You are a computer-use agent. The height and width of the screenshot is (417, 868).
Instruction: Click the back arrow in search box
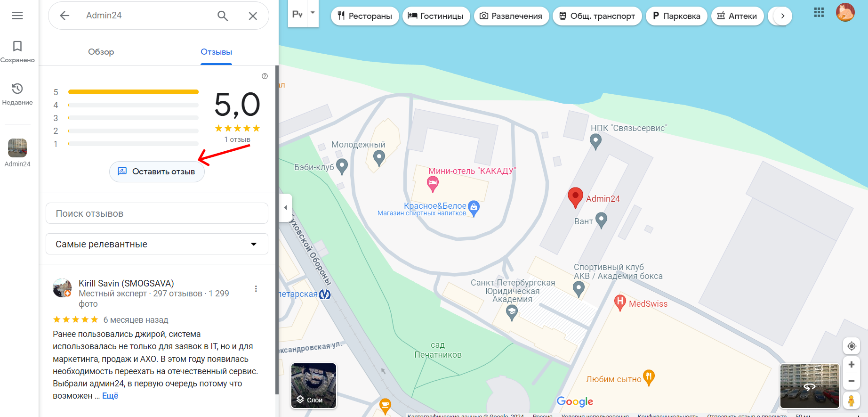64,16
